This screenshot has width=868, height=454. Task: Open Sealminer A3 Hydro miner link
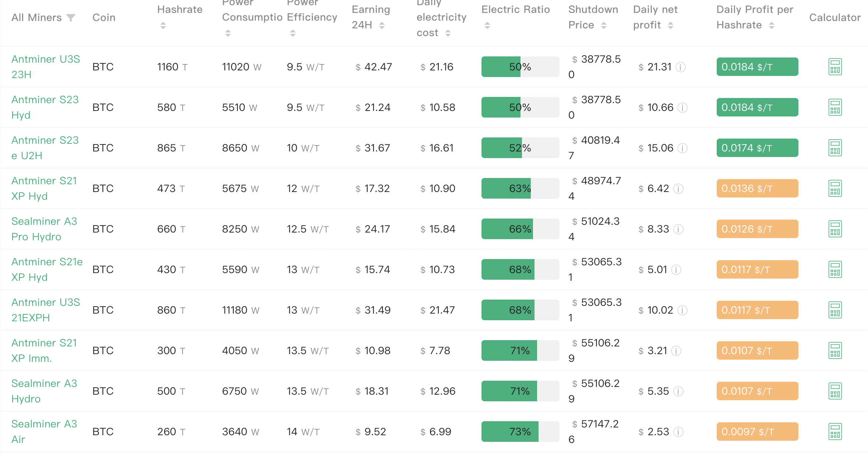tap(44, 391)
